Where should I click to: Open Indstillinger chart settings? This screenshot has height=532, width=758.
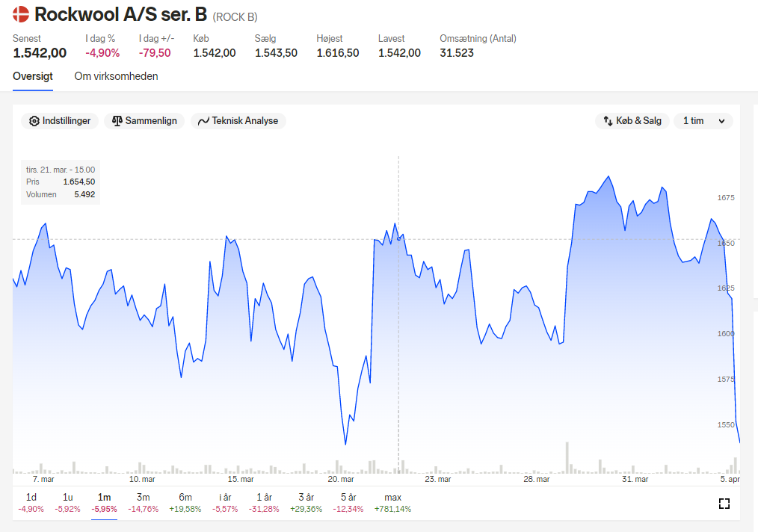60,121
